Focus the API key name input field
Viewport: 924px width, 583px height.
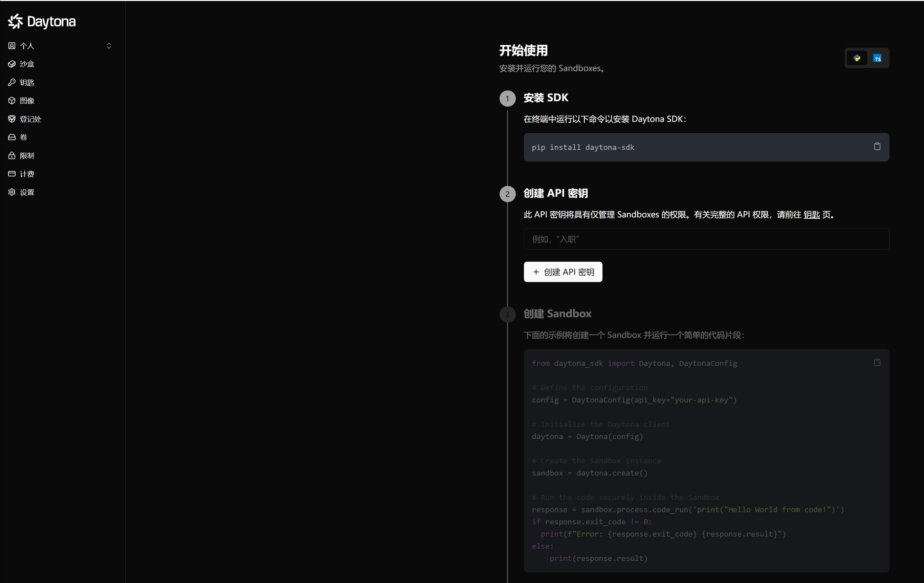pyautogui.click(x=706, y=239)
